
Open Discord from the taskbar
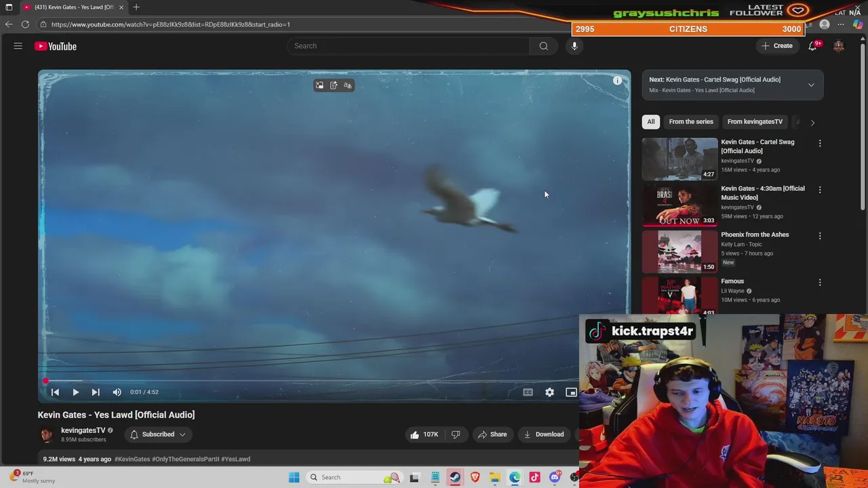pyautogui.click(x=555, y=477)
